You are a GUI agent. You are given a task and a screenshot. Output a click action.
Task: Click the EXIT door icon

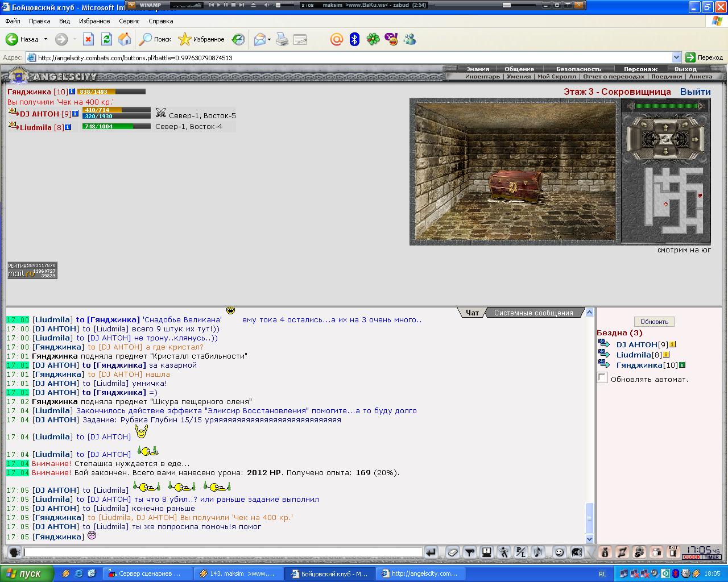[673, 552]
